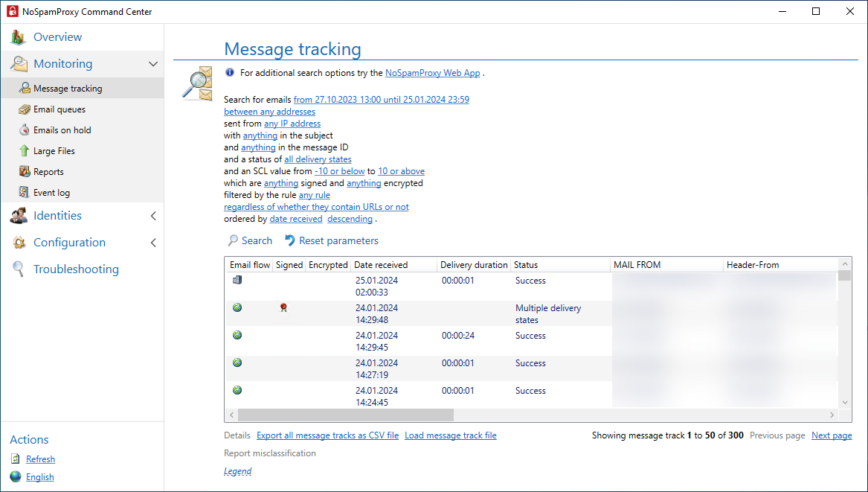Click the Monitoring magnifier envelope icon
Viewport: 868px width, 492px height.
click(19, 64)
